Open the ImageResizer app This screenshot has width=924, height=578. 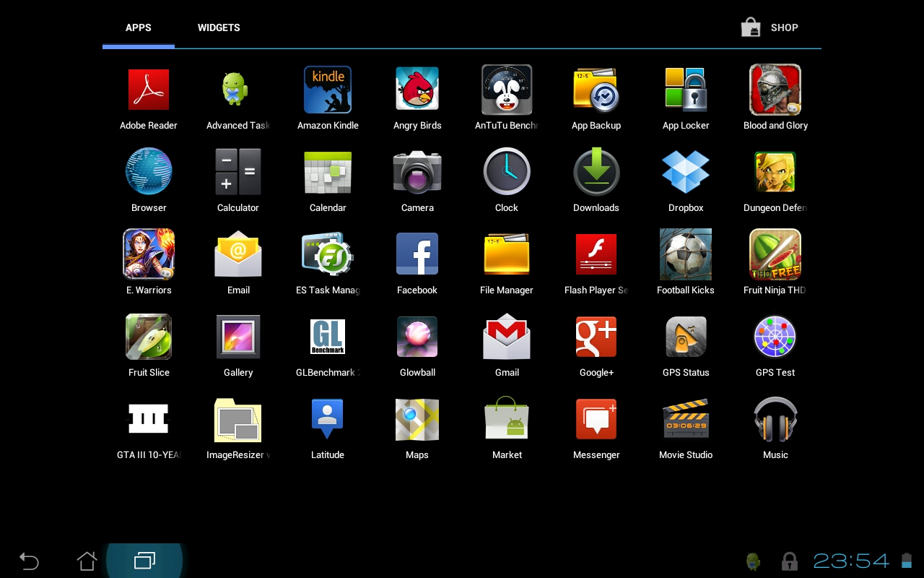click(238, 419)
